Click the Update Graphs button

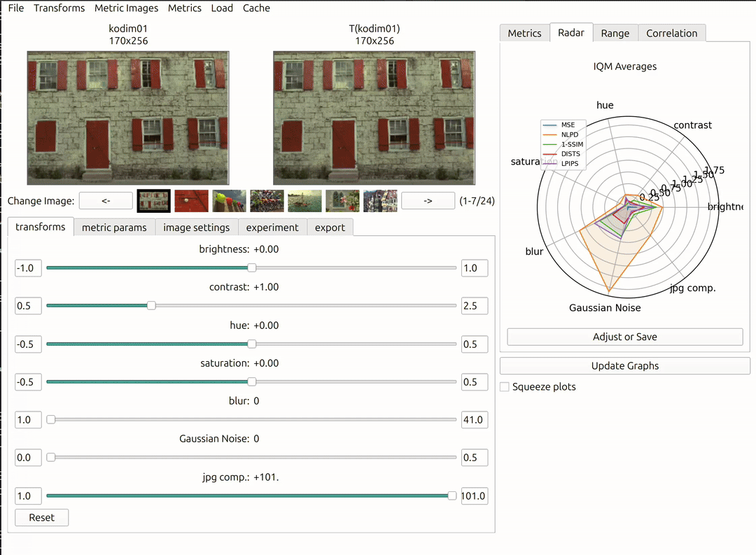click(x=625, y=365)
